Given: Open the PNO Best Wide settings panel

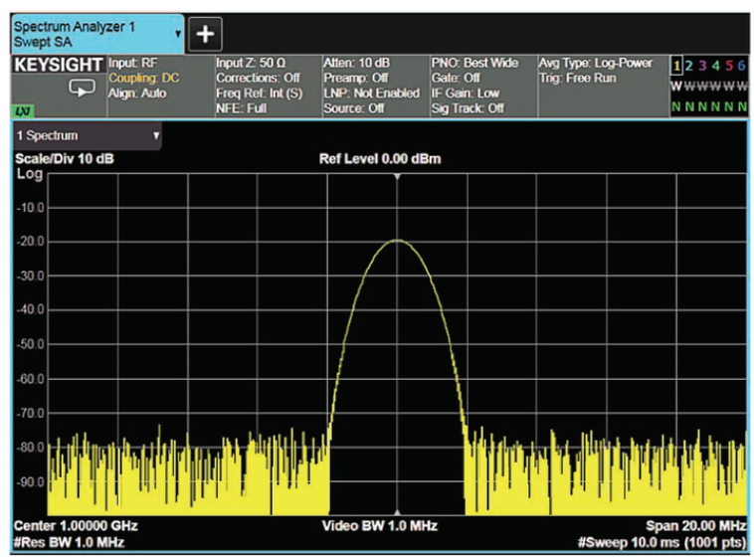Looking at the screenshot, I should [x=478, y=86].
